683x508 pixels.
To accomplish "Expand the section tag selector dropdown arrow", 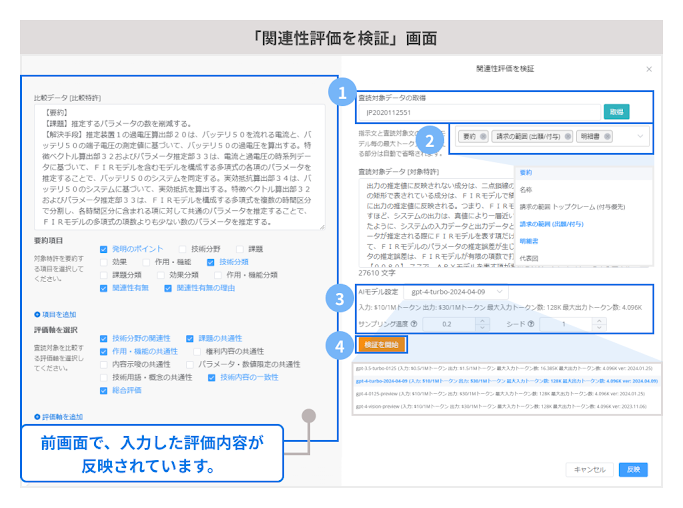I will (641, 136).
